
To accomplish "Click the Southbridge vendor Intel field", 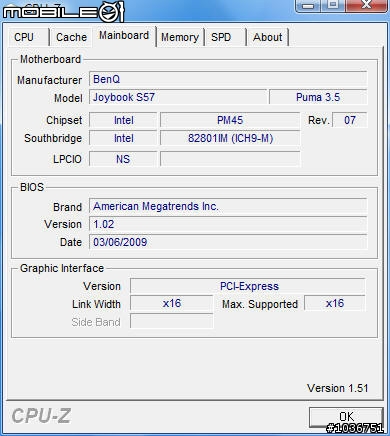I will (123, 138).
